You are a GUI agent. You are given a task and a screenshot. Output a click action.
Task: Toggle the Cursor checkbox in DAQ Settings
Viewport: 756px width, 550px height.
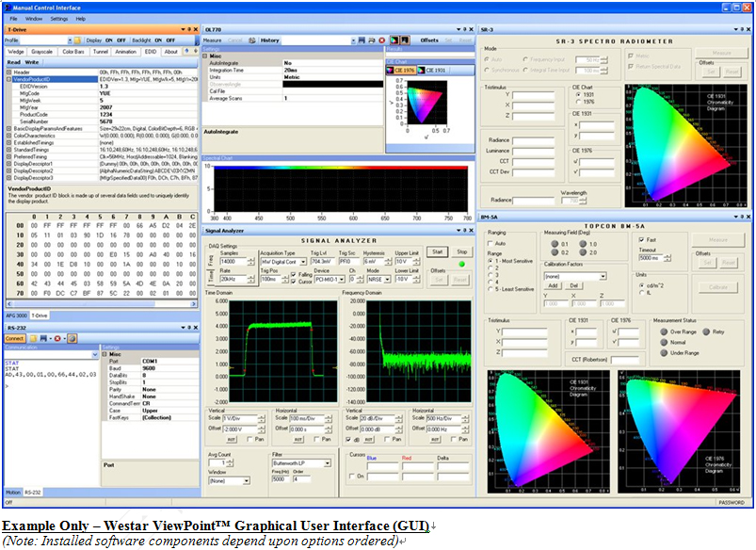294,282
